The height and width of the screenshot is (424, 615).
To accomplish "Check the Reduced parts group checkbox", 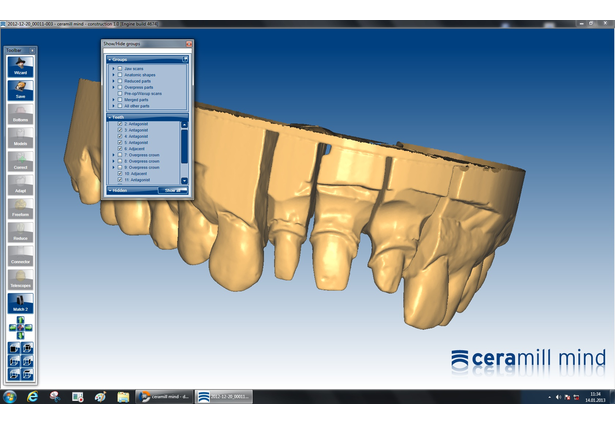I will click(x=120, y=81).
